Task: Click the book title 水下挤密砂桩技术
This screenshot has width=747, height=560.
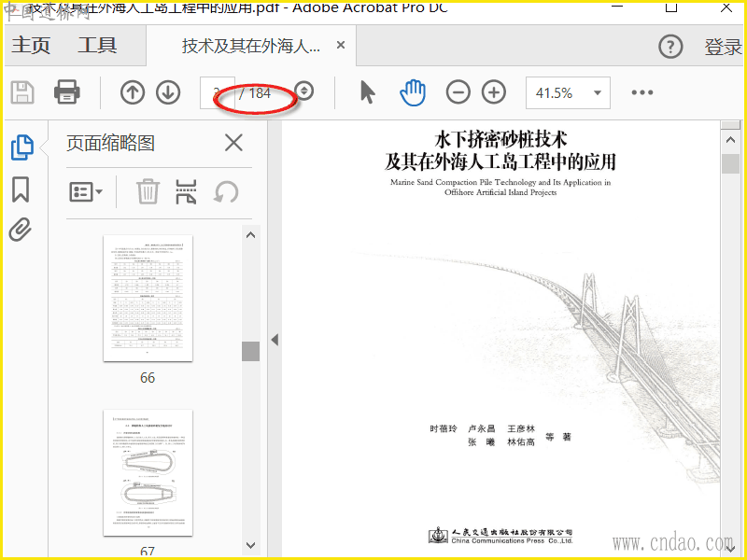Action: (x=500, y=140)
